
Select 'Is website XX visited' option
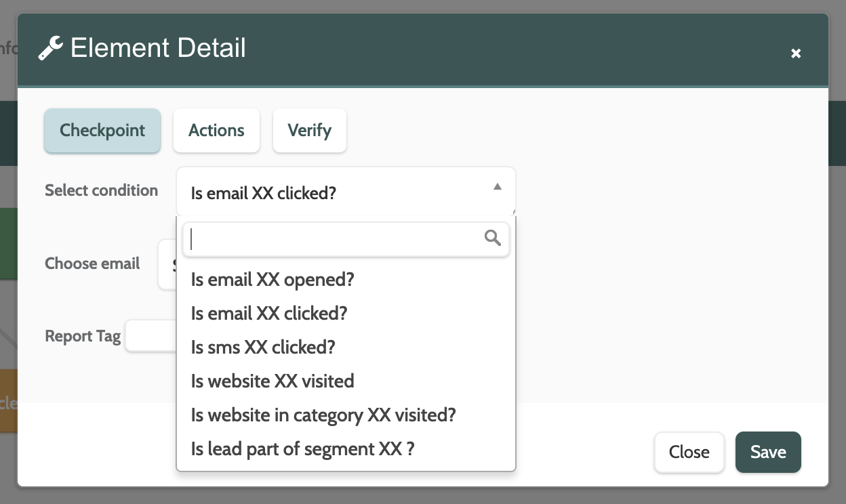[273, 381]
